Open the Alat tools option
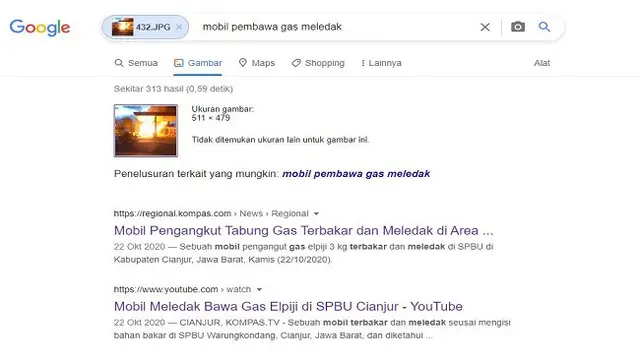This screenshot has width=640, height=360. click(542, 63)
